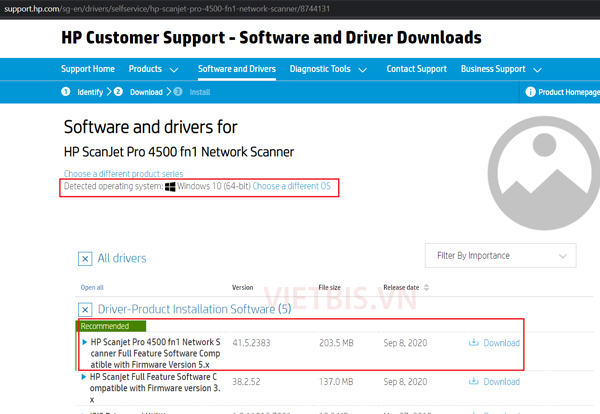The width and height of the screenshot is (600, 414).
Task: Select Software and Drivers tab
Action: pyautogui.click(x=236, y=69)
